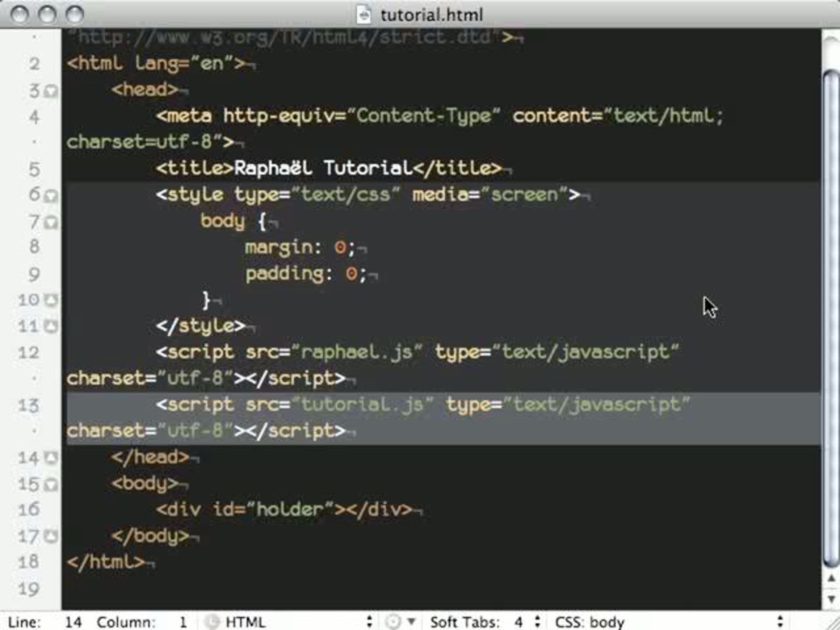Screen dimensions: 840x630
Task: Click the closing </head> tag
Action: coord(150,457)
